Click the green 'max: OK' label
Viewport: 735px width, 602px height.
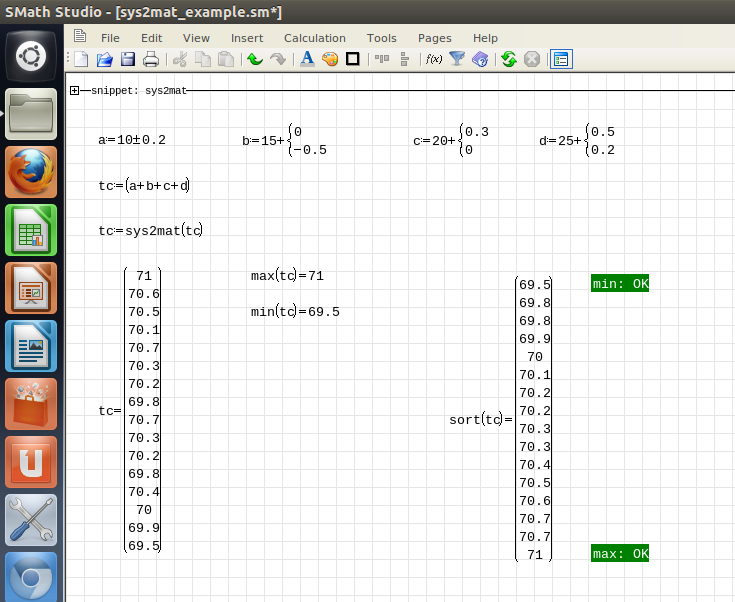[620, 554]
